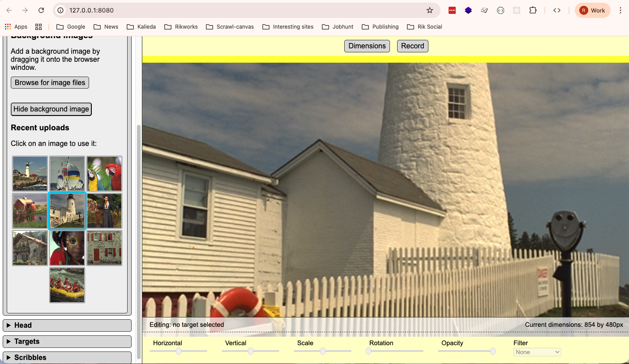This screenshot has width=629, height=364.
Task: Open the developer code icon
Action: [556, 10]
